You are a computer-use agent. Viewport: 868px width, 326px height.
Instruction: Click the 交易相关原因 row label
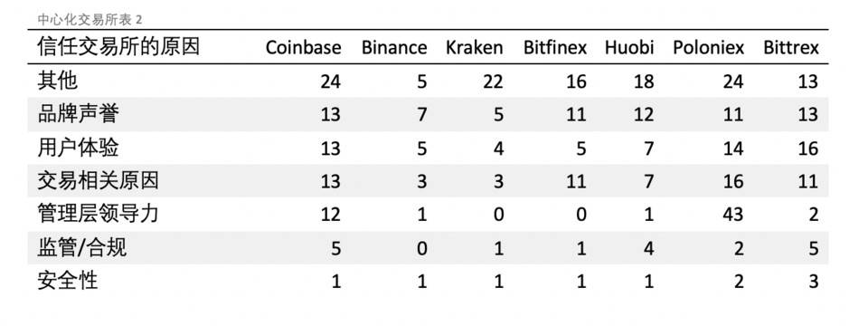(x=98, y=181)
